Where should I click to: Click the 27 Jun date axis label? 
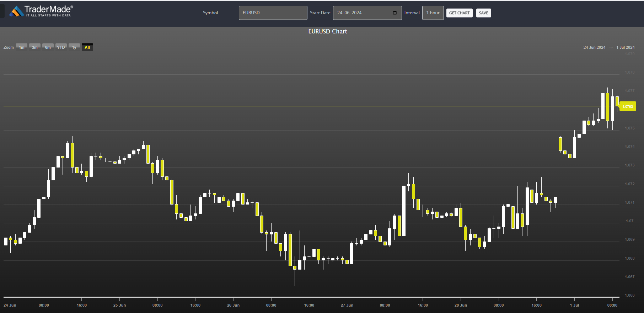[347, 305]
